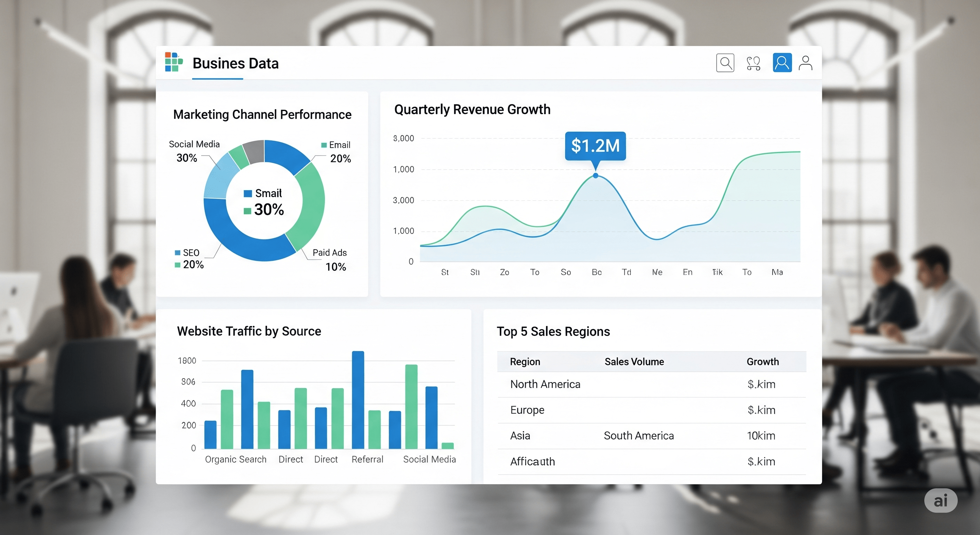The height and width of the screenshot is (535, 980).
Task: Select the Europe row in the sales table
Action: point(527,410)
